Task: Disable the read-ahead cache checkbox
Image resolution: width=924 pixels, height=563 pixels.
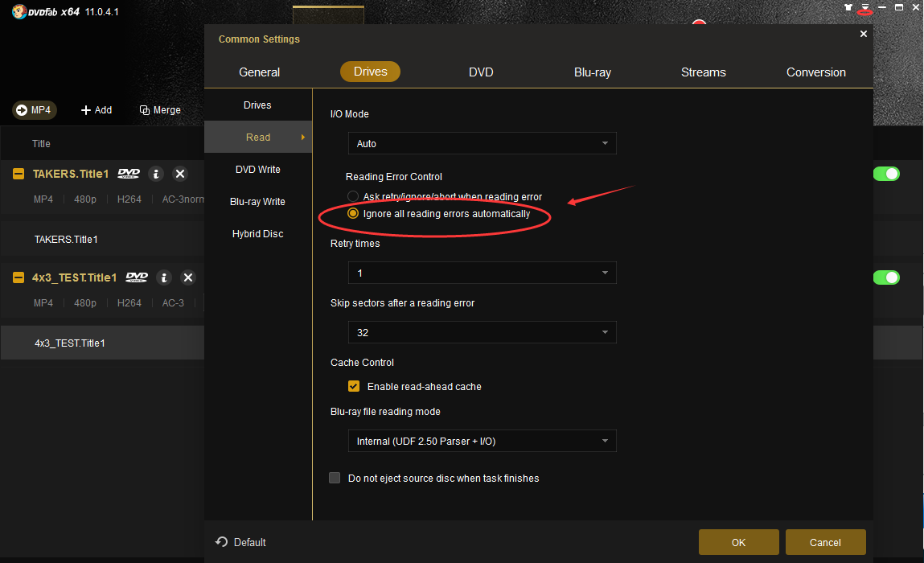Action: pos(354,386)
